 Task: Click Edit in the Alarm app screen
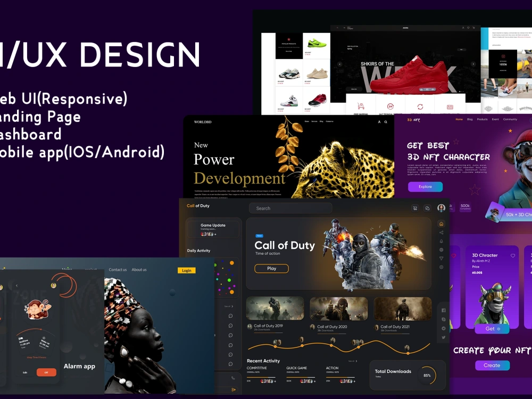25,372
